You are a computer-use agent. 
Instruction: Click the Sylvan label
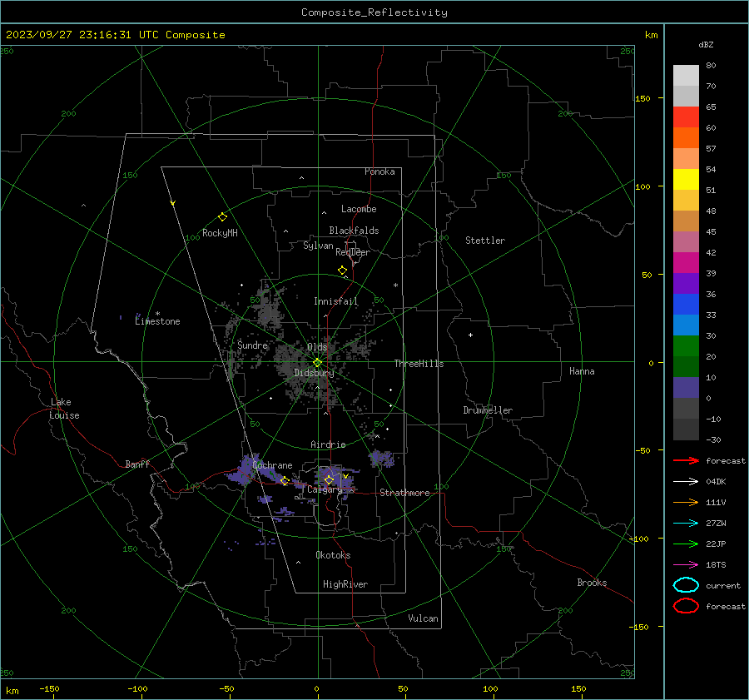(x=318, y=246)
